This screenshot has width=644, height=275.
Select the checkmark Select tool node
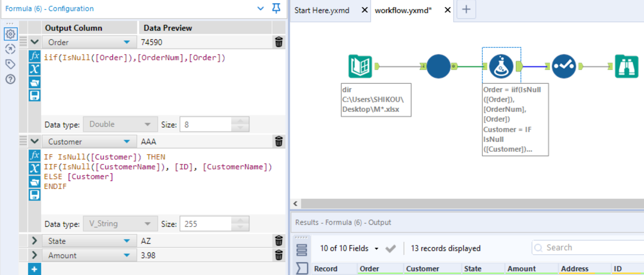[x=564, y=66]
